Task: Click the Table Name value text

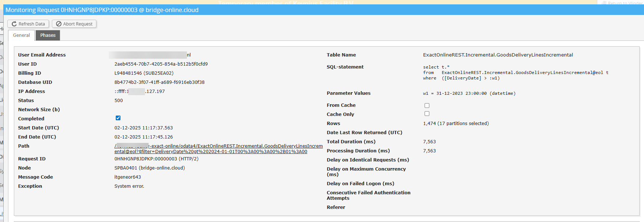Action: [498, 55]
